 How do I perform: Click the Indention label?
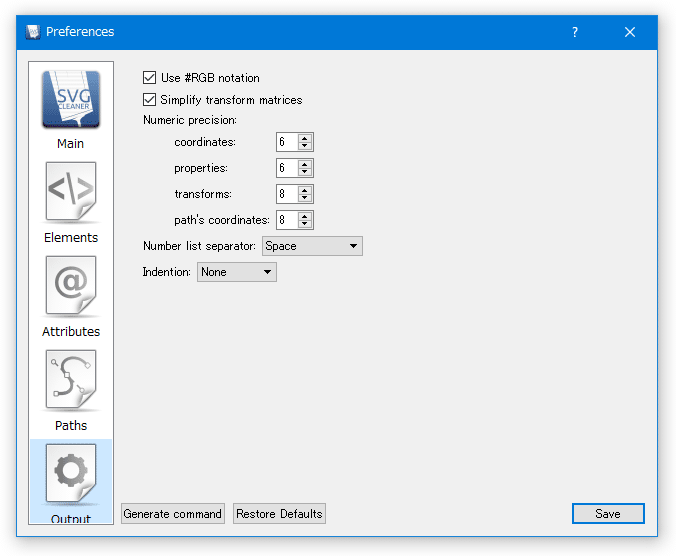(x=166, y=272)
